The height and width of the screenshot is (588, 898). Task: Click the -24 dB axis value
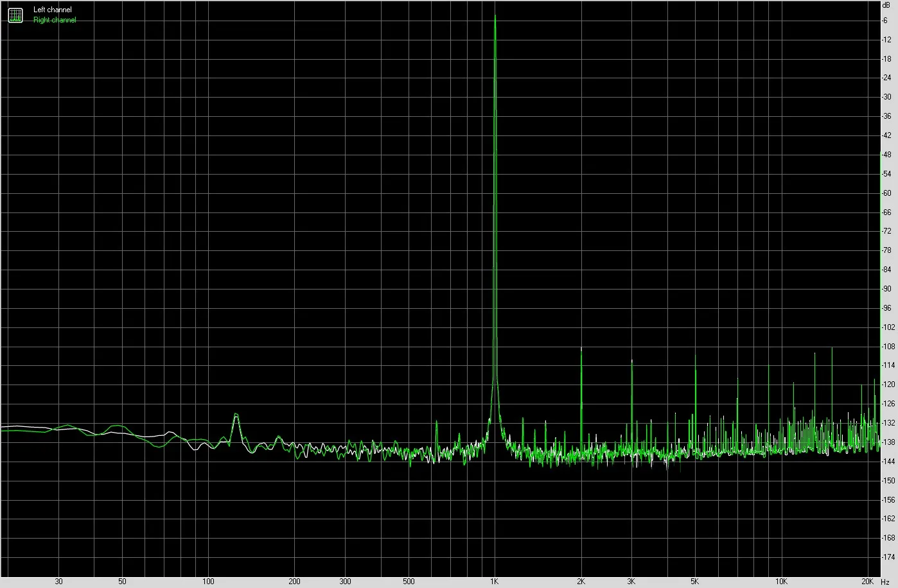(x=887, y=78)
